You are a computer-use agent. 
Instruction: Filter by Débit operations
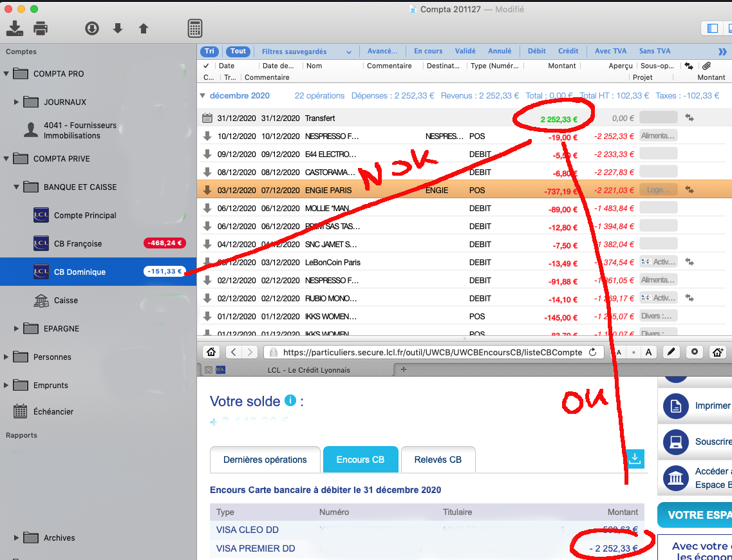click(537, 51)
